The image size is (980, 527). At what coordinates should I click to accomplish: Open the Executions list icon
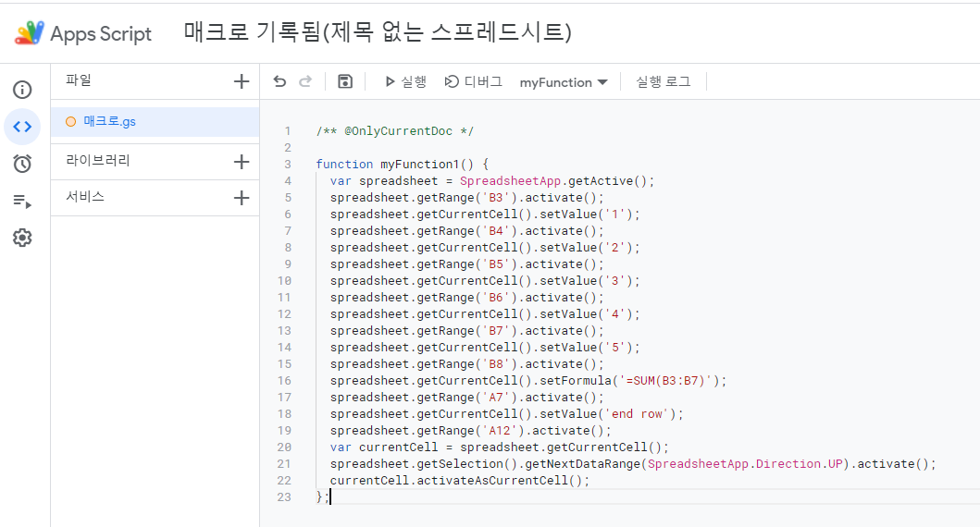22,201
